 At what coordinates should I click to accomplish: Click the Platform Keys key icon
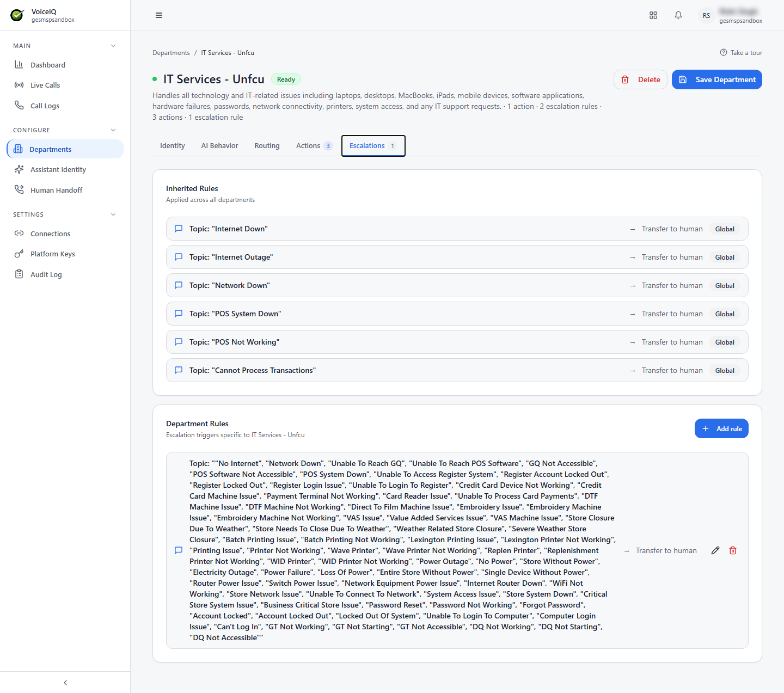[x=19, y=254]
